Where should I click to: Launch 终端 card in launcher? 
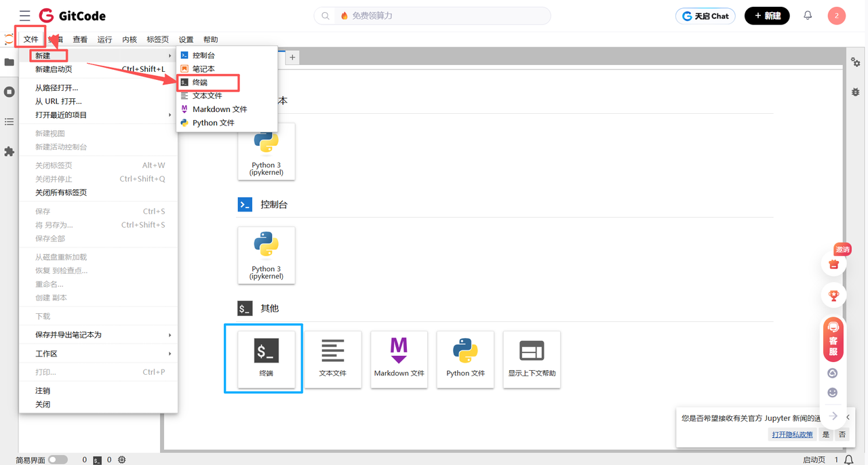click(267, 359)
